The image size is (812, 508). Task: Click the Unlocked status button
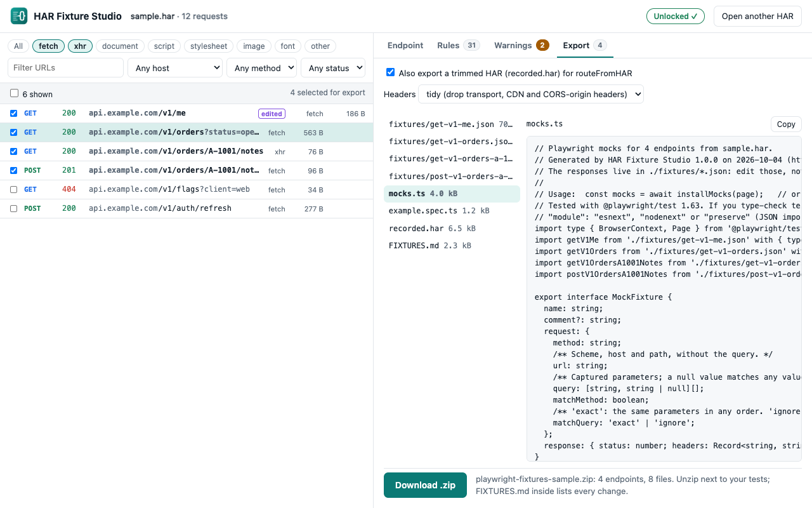[676, 16]
